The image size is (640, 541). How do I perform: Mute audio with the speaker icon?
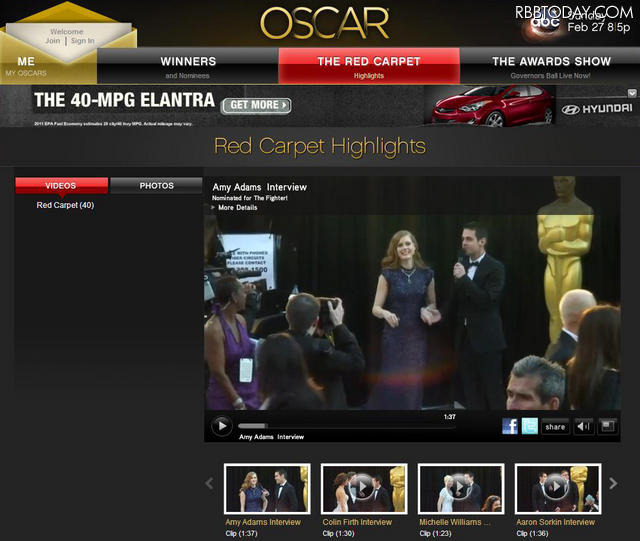click(x=583, y=426)
